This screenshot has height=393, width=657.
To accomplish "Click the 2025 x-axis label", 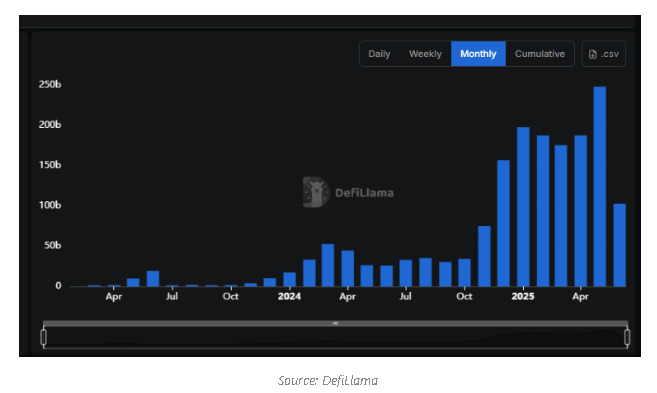I will pos(523,297).
